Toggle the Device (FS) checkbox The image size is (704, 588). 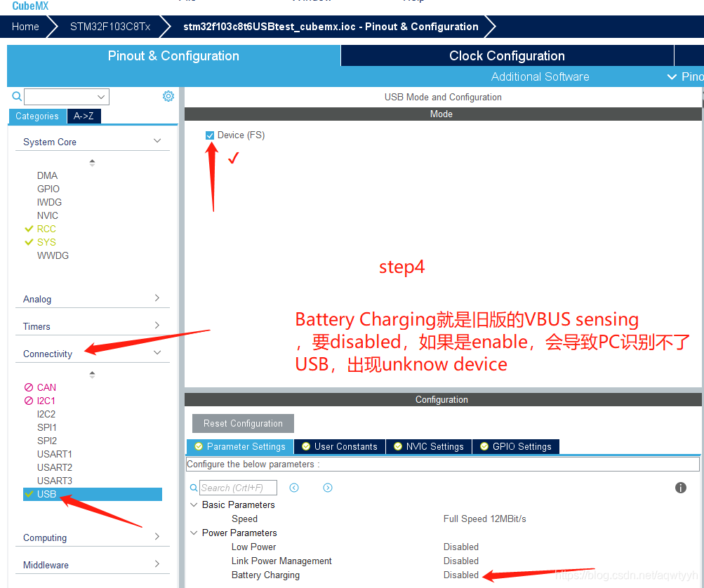pos(210,135)
